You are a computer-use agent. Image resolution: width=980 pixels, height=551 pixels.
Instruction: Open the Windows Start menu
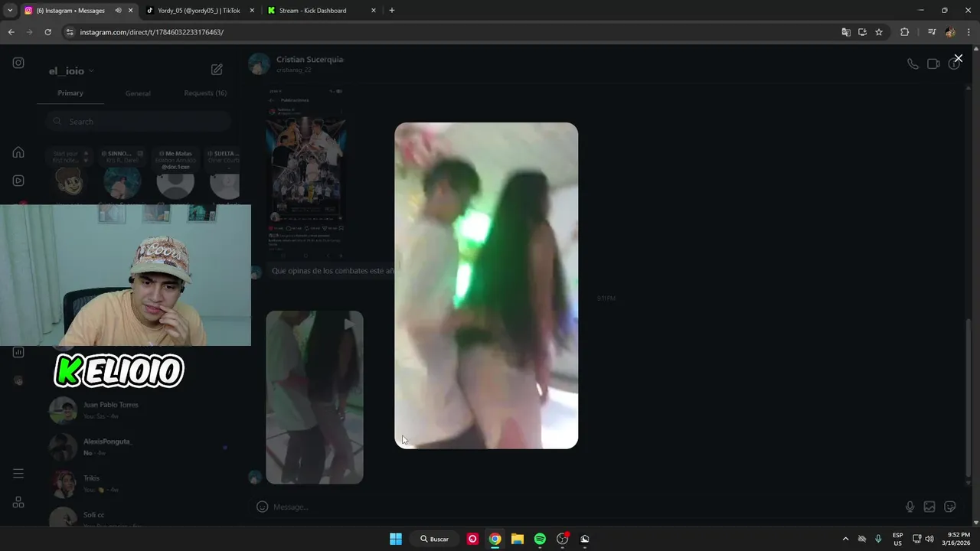(x=396, y=539)
